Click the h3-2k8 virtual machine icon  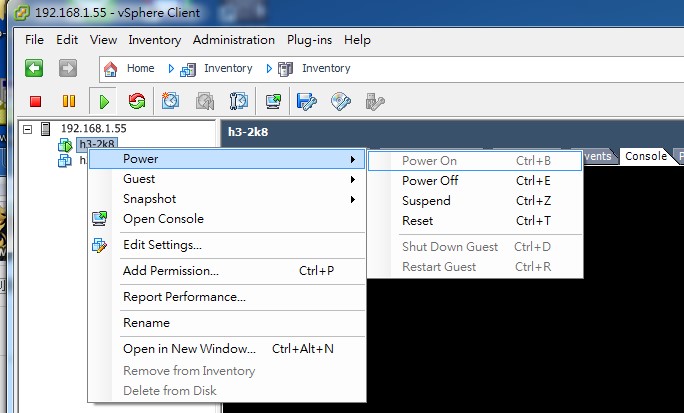click(65, 145)
